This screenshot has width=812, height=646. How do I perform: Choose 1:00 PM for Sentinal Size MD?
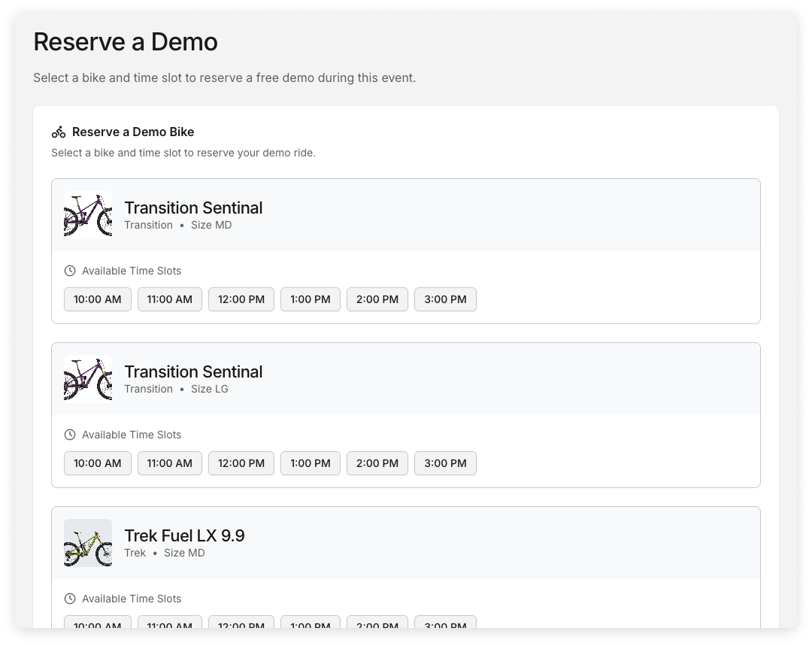tap(311, 299)
